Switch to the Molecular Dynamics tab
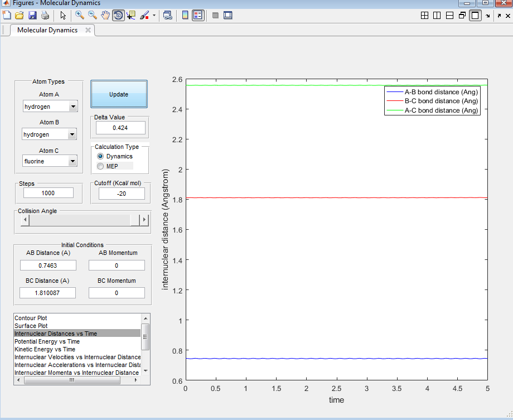The image size is (513, 420). coord(47,30)
